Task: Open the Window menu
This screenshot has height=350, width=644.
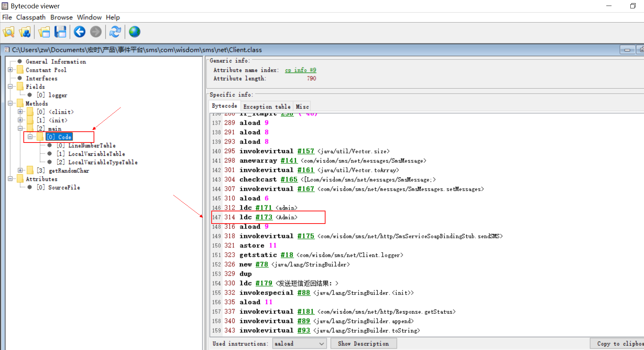Action: pos(89,17)
